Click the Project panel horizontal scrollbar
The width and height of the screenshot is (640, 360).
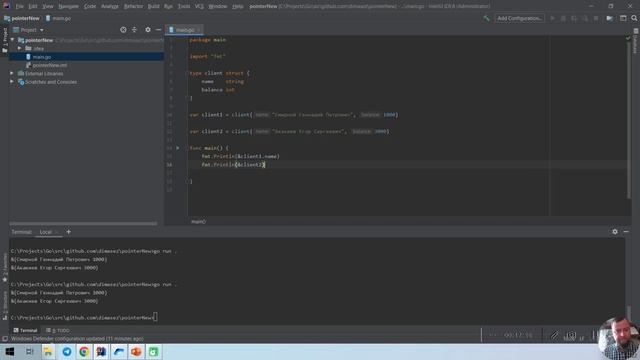point(83,223)
